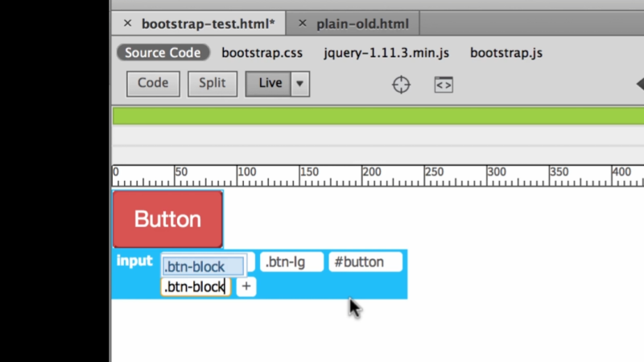
Task: Close the bootstrap-test.html tab
Action: 127,23
